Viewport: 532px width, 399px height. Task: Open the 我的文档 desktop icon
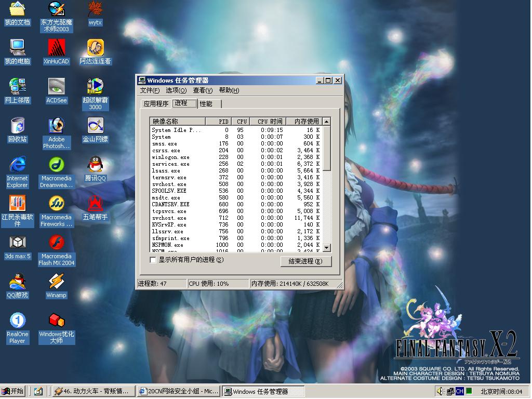click(x=17, y=14)
